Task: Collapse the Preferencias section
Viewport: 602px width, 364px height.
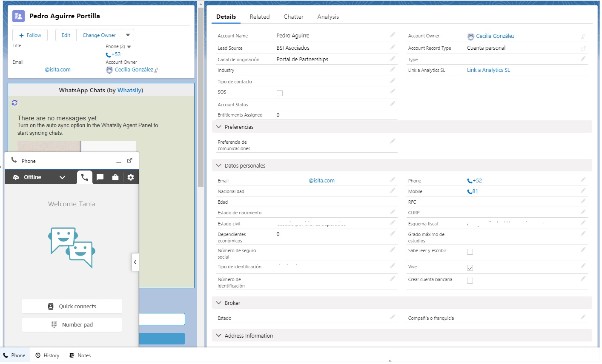Action: pyautogui.click(x=219, y=127)
